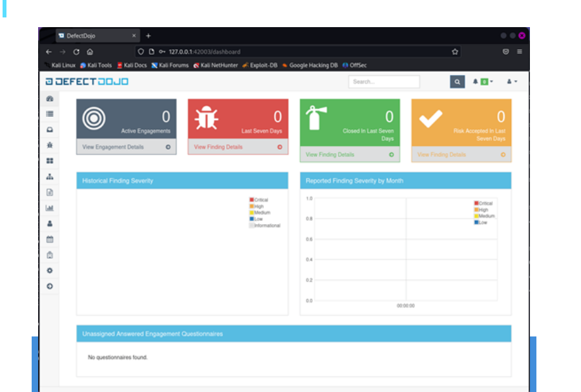Open the Calendar icon in sidebar
Viewport: 581px width, 392px height.
click(50, 239)
